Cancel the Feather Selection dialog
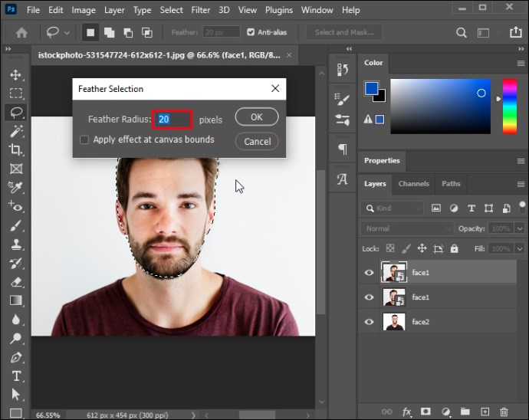 (257, 141)
